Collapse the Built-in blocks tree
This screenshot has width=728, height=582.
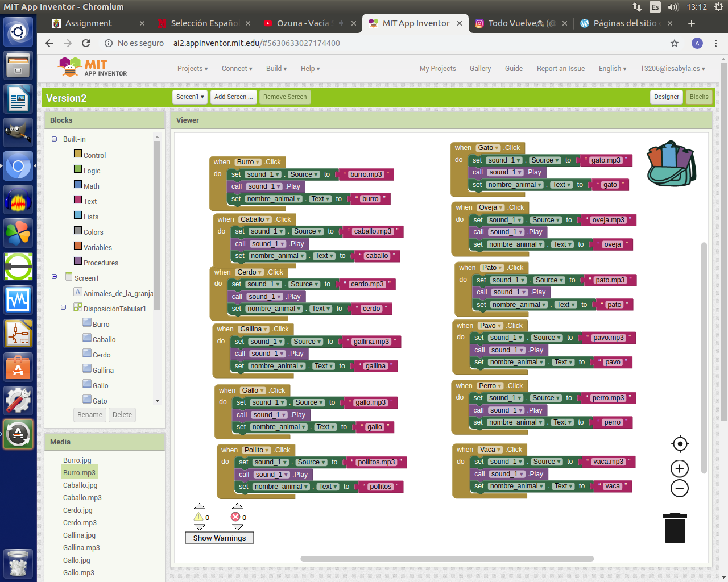[55, 139]
